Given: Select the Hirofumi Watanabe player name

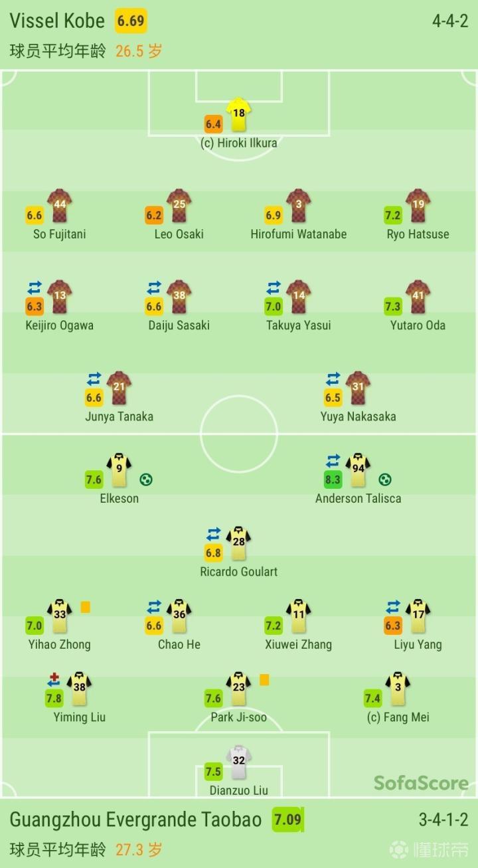Looking at the screenshot, I should coord(298,234).
